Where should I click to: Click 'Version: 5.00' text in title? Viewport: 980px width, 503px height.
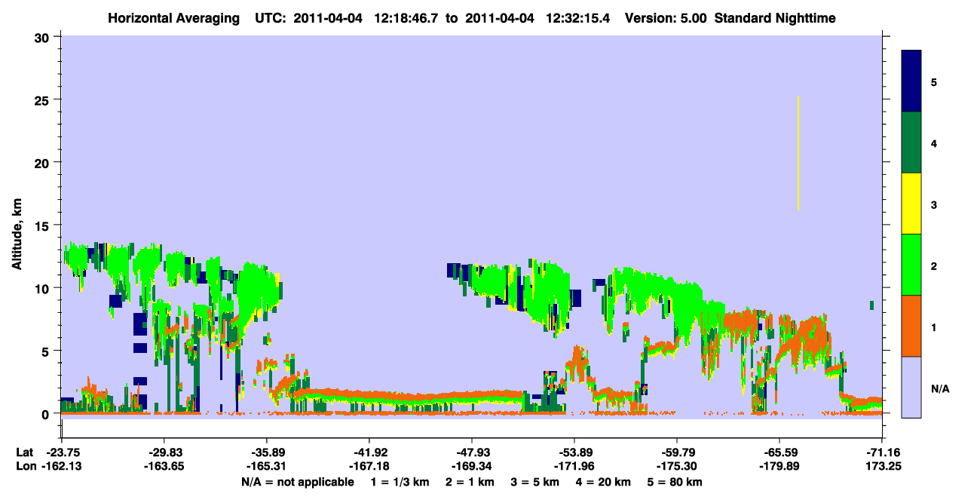(x=665, y=18)
